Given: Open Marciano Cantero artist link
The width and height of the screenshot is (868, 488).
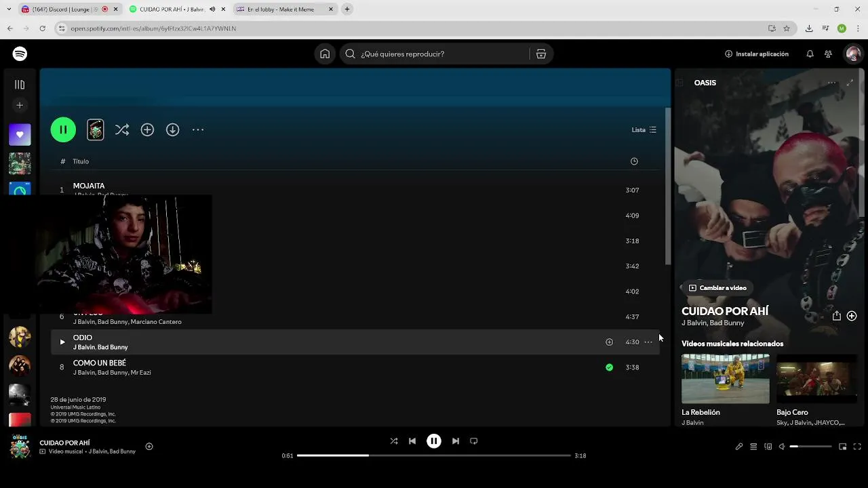Looking at the screenshot, I should click(156, 322).
